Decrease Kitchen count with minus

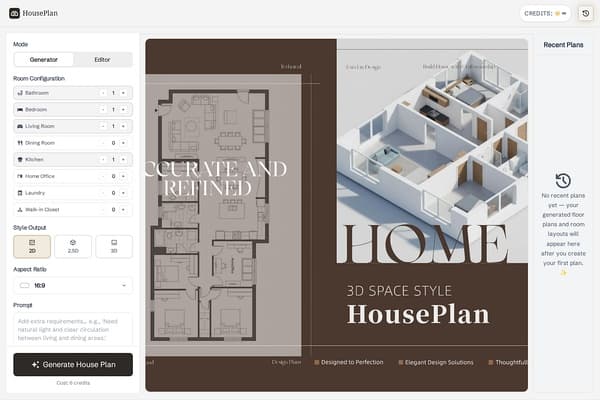click(x=103, y=159)
